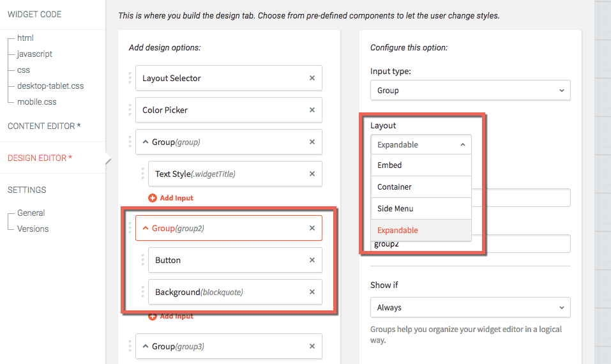Collapse the Group(group) chevron
The width and height of the screenshot is (611, 364).
click(146, 142)
